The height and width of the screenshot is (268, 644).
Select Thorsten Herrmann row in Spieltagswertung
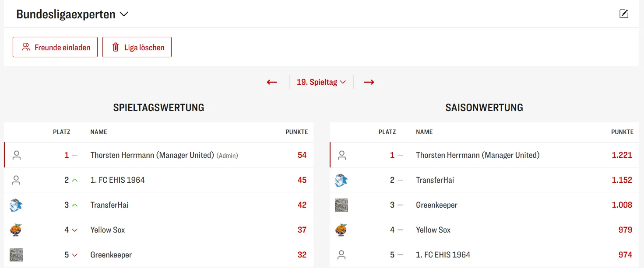(152, 155)
